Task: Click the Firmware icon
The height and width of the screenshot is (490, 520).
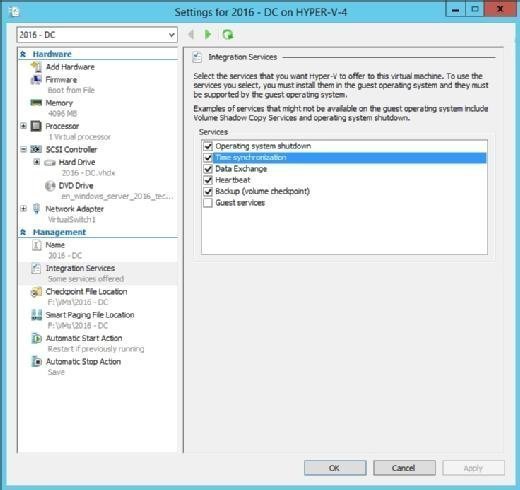Action: [36, 80]
